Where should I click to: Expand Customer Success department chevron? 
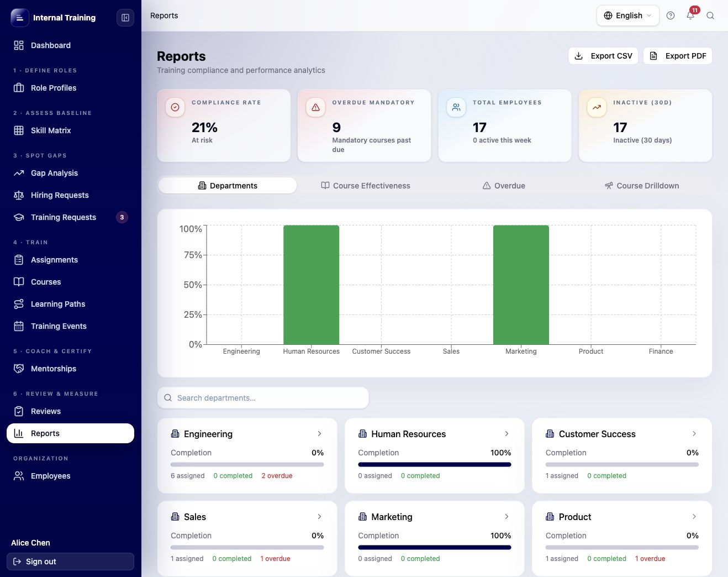click(x=694, y=434)
